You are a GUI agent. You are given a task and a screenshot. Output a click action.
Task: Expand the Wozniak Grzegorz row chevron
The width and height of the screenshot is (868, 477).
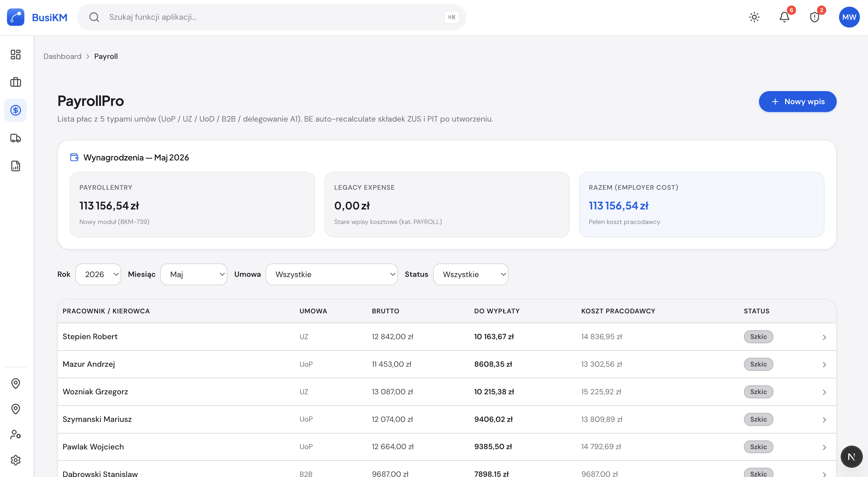click(x=824, y=392)
